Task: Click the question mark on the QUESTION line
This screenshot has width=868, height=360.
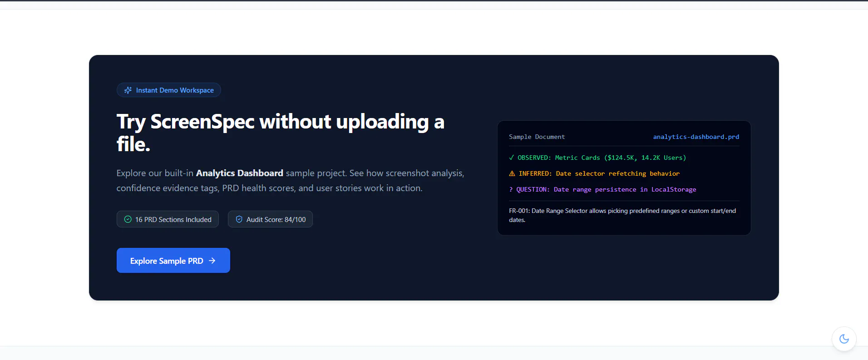Action: 511,189
